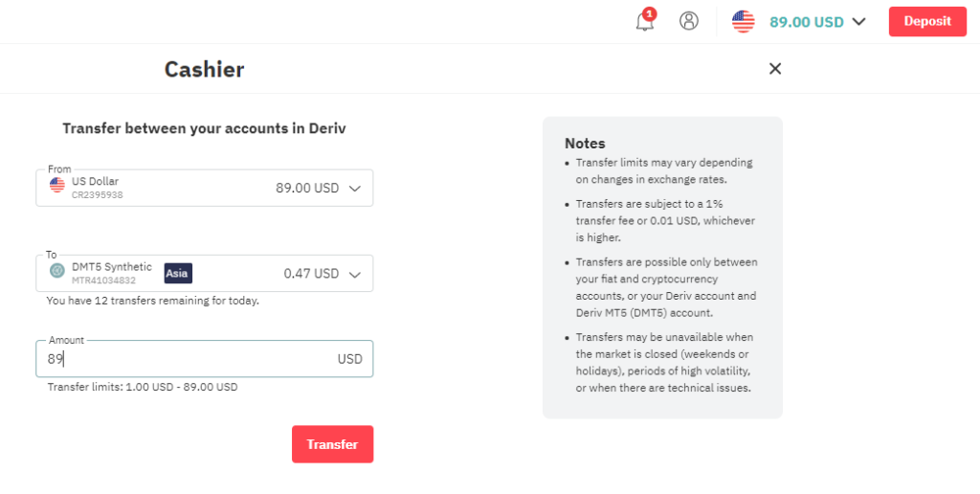The image size is (980, 494).
Task: Expand the header account balance chevron
Action: coord(859,22)
